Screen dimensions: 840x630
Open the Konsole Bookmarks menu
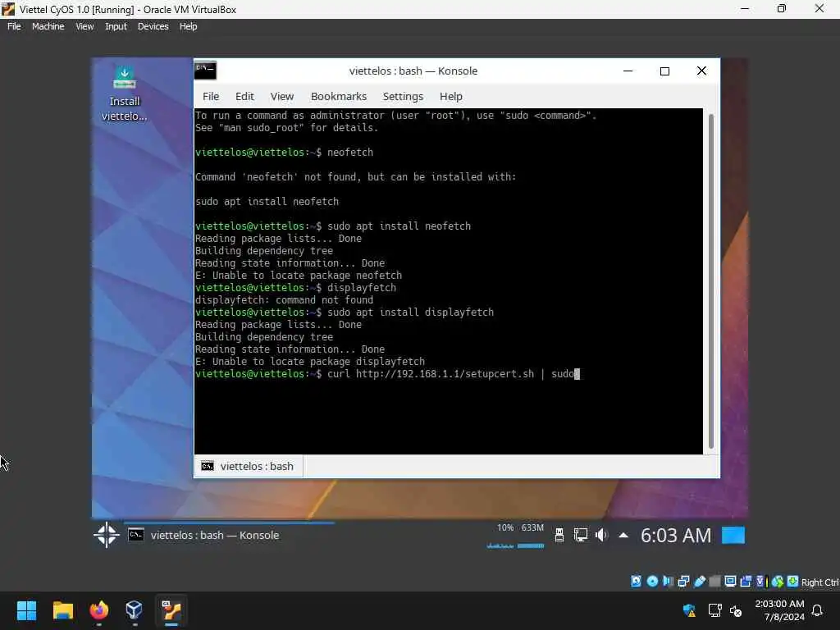(339, 97)
